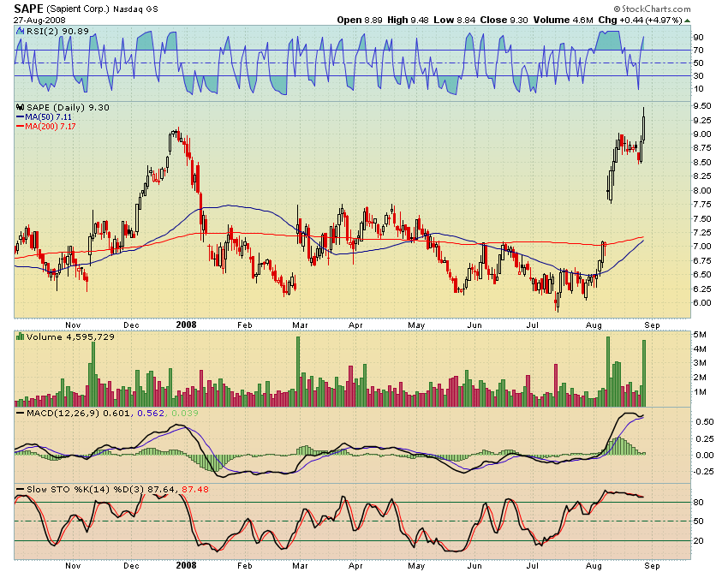728x572 pixels.
Task: Click the tallest August volume bar
Action: click(608, 372)
